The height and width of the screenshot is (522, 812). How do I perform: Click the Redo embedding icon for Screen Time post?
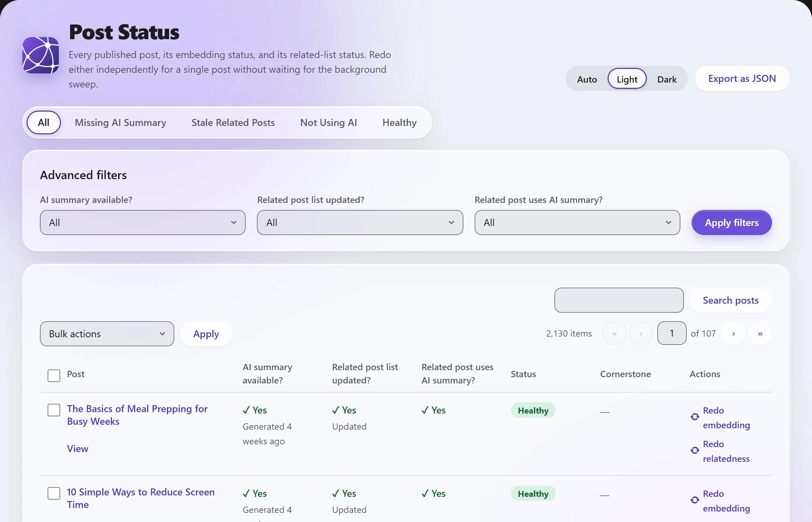695,500
